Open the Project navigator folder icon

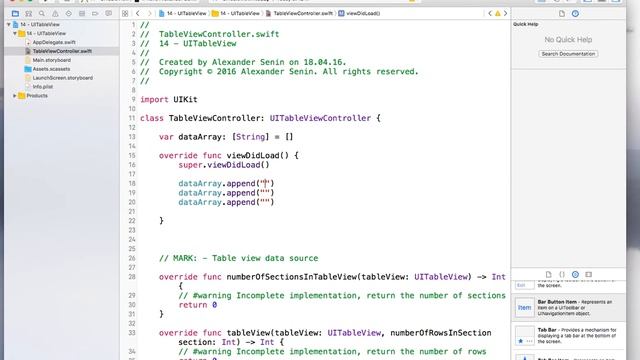click(15, 13)
